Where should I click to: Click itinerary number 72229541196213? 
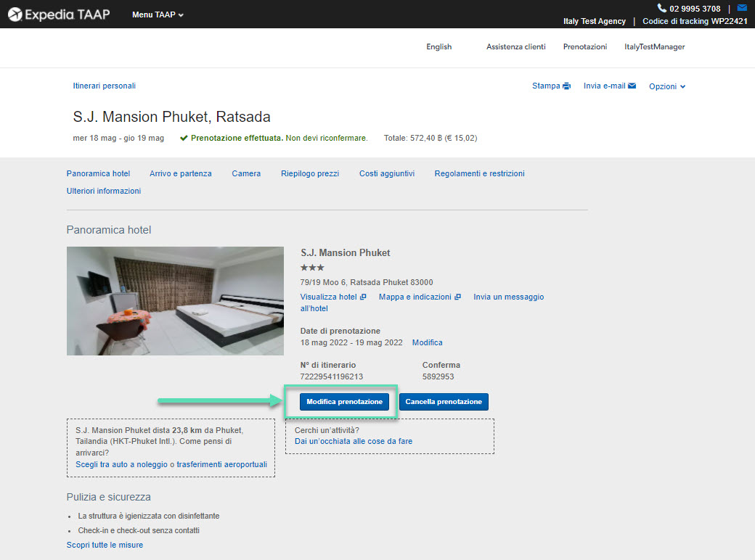click(331, 376)
